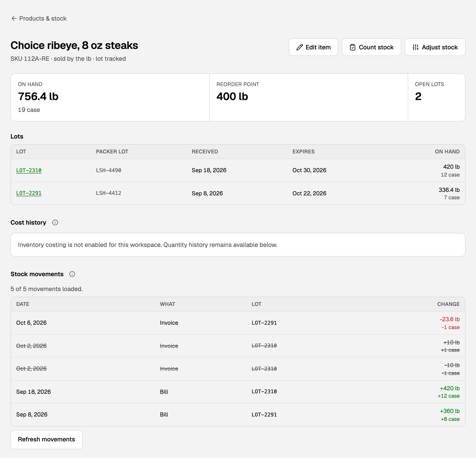Image resolution: width=476 pixels, height=458 pixels.
Task: Click the Sep 18, 2026 received date in Lots
Action: pos(209,170)
